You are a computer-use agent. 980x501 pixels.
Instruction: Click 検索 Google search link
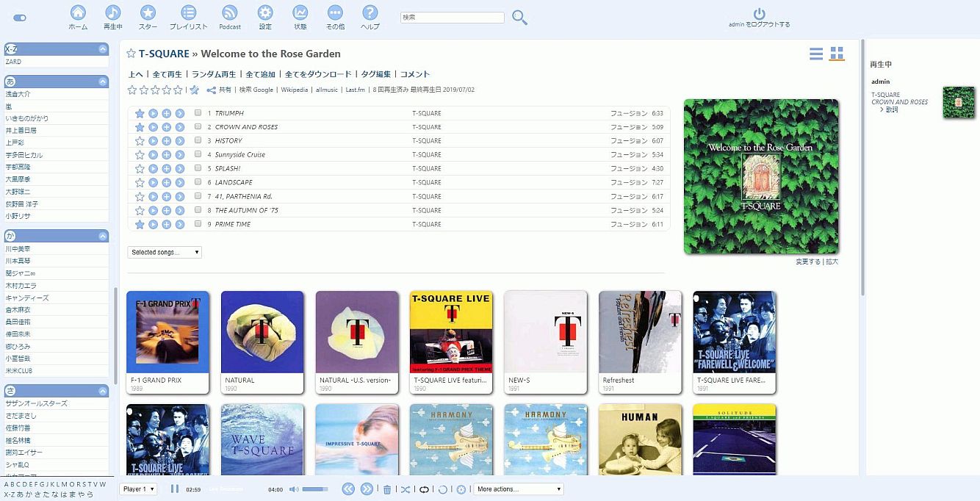coord(256,90)
